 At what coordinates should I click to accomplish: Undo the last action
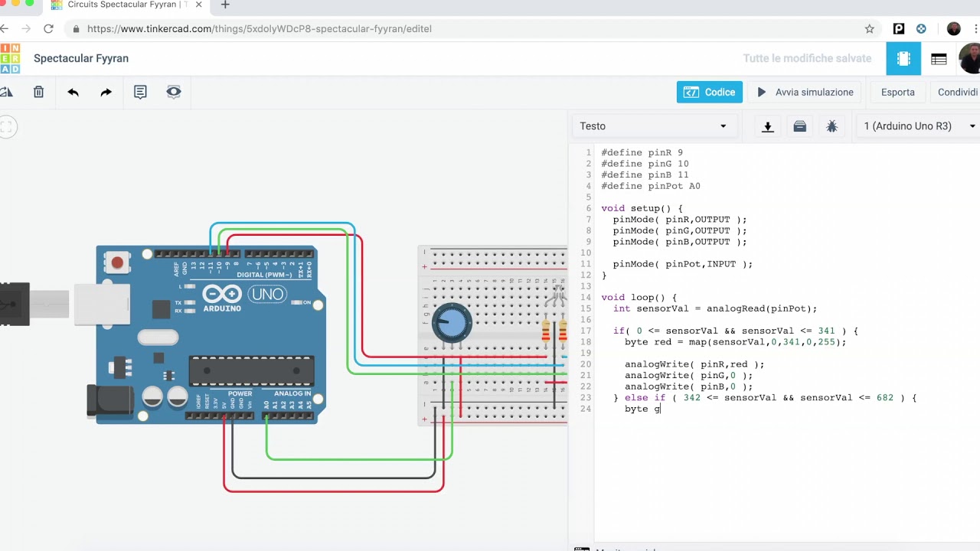pyautogui.click(x=73, y=92)
